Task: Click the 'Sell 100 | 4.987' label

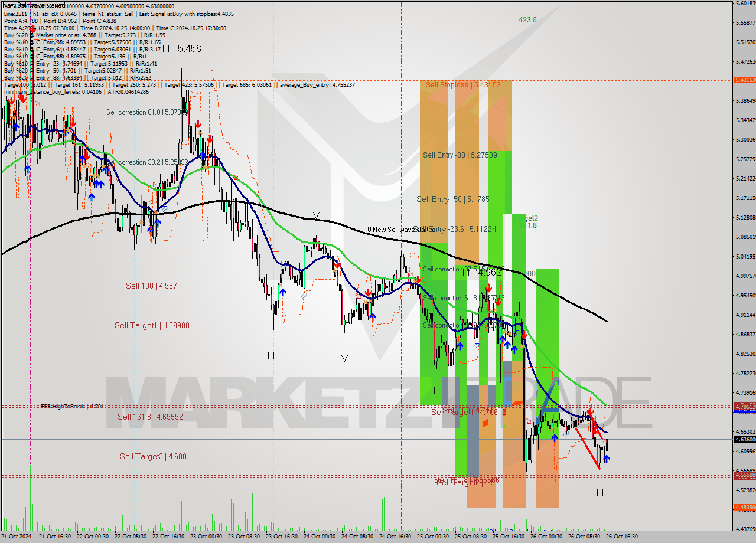Action: (x=151, y=286)
